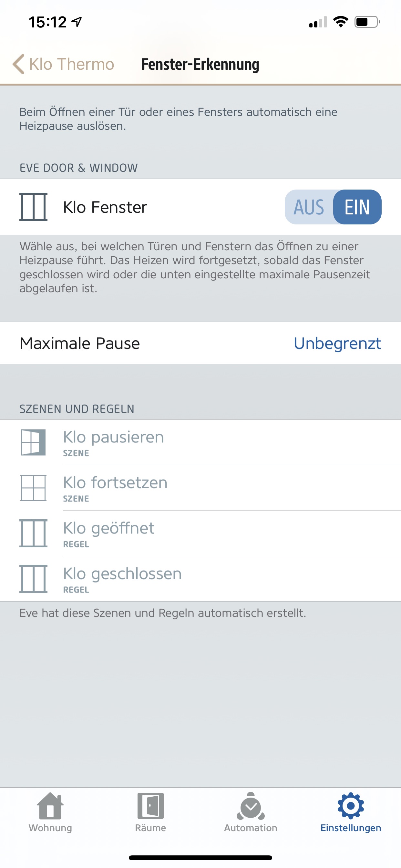Tap the Klo Fenster window icon
This screenshot has height=868, width=401.
33,207
